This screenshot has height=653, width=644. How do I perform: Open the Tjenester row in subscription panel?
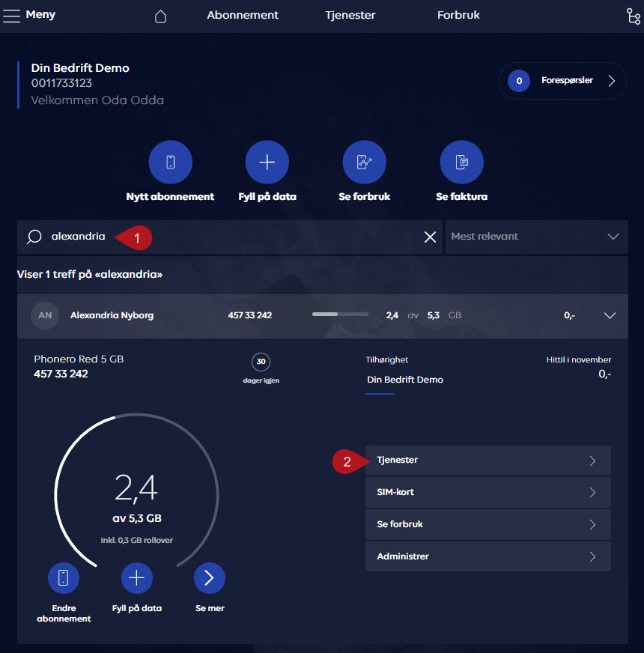488,461
